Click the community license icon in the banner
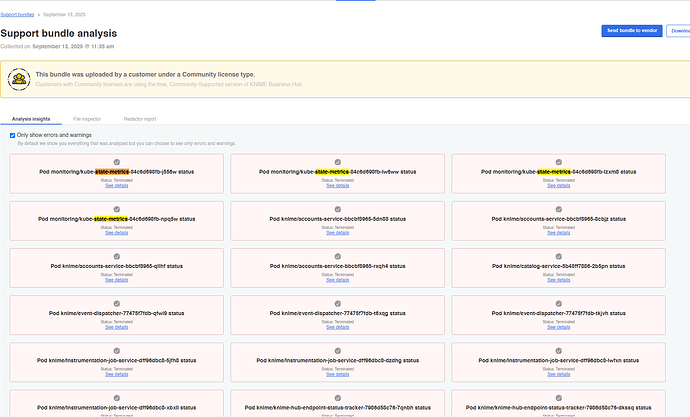This screenshot has width=690, height=417. [19, 79]
